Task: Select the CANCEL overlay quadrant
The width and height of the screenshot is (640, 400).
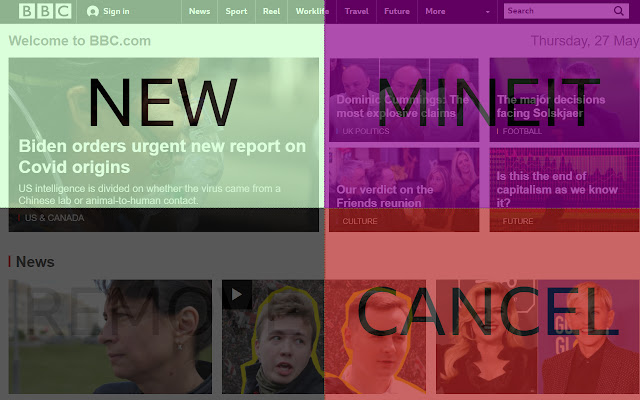Action: pos(482,304)
